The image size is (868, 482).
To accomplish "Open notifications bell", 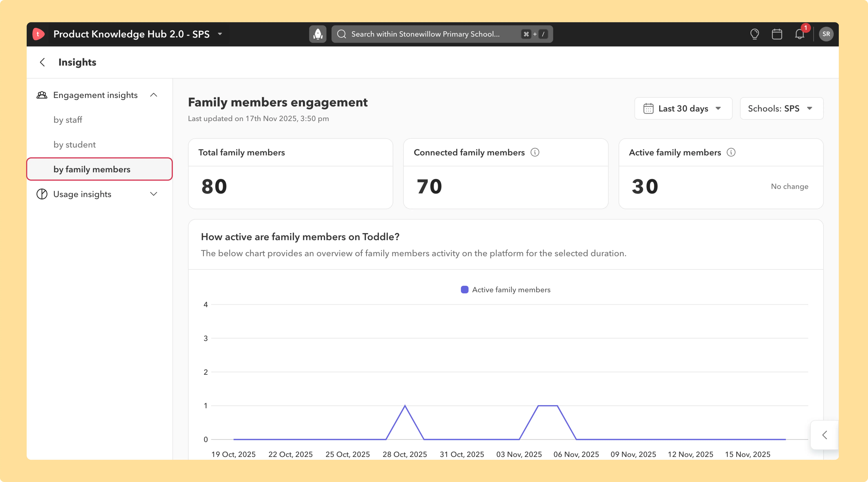I will coord(800,34).
